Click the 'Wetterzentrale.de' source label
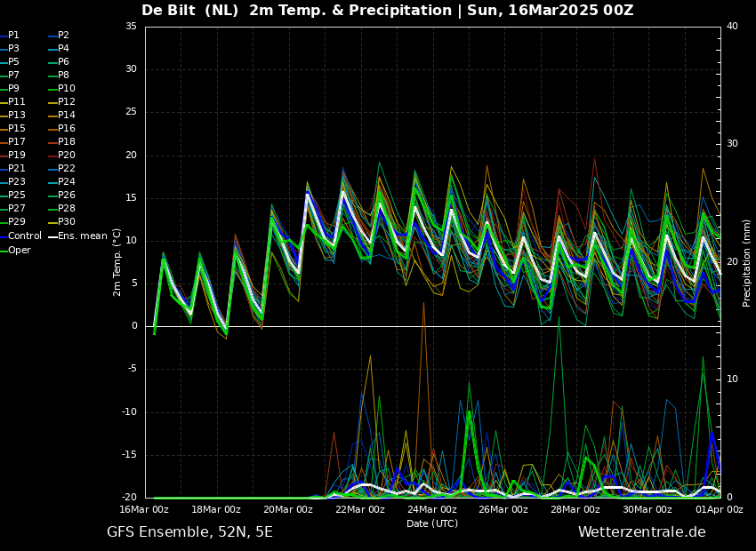 642,532
